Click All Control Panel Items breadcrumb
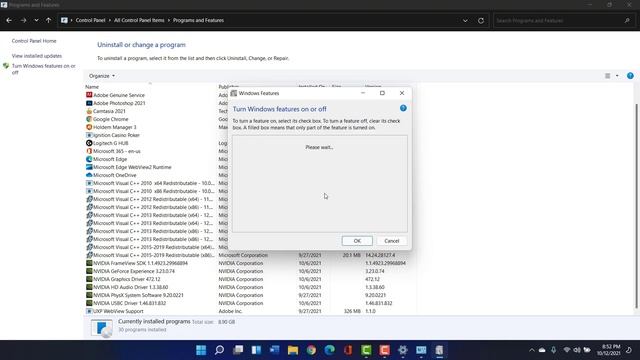 [x=139, y=20]
